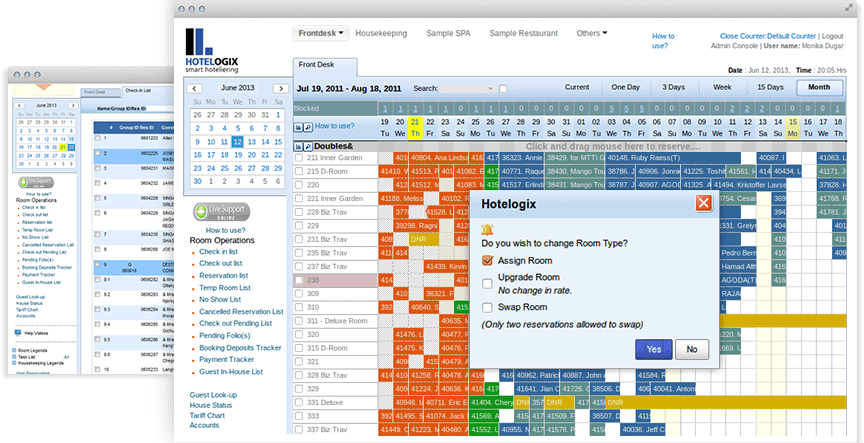Open the Sample Restaurant module
The image size is (864, 443).
tap(523, 33)
